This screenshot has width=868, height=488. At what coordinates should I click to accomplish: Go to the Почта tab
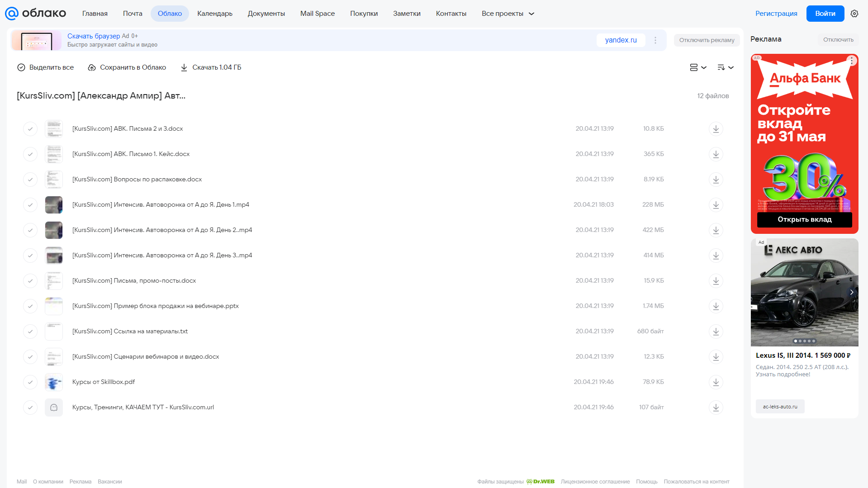point(133,14)
